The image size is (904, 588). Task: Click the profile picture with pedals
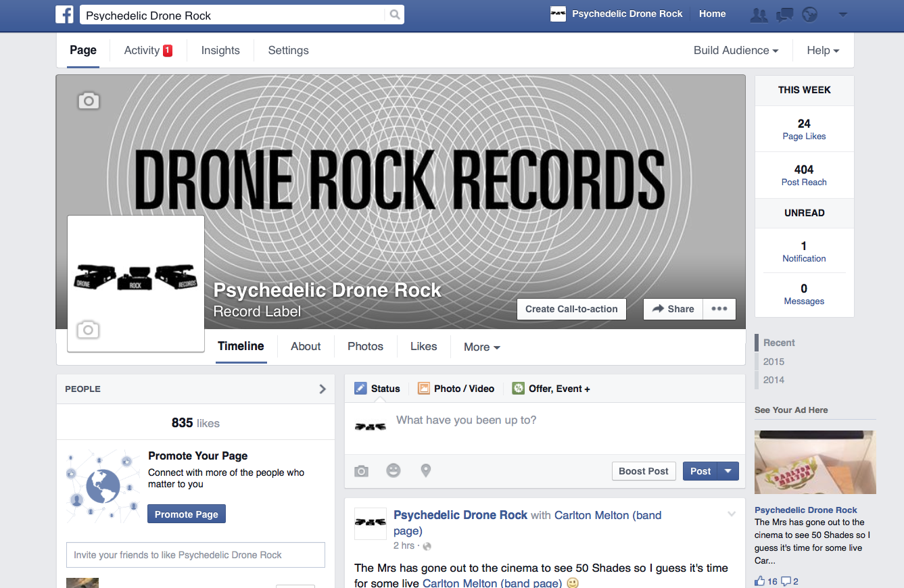[136, 284]
